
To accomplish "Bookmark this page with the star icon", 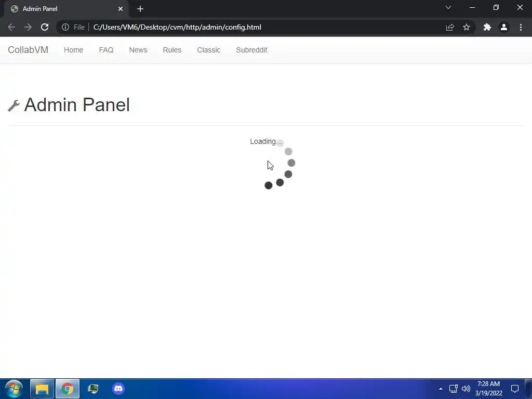I will tap(467, 27).
